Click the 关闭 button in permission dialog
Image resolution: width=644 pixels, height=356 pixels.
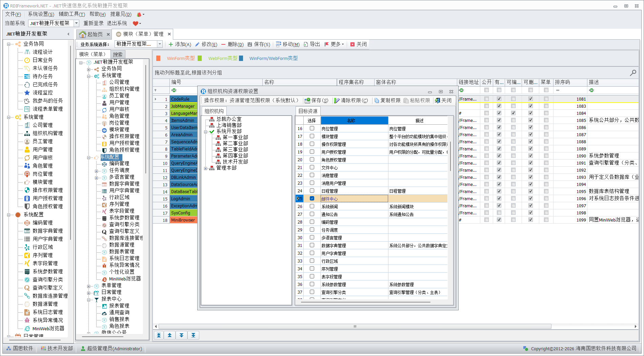(443, 101)
